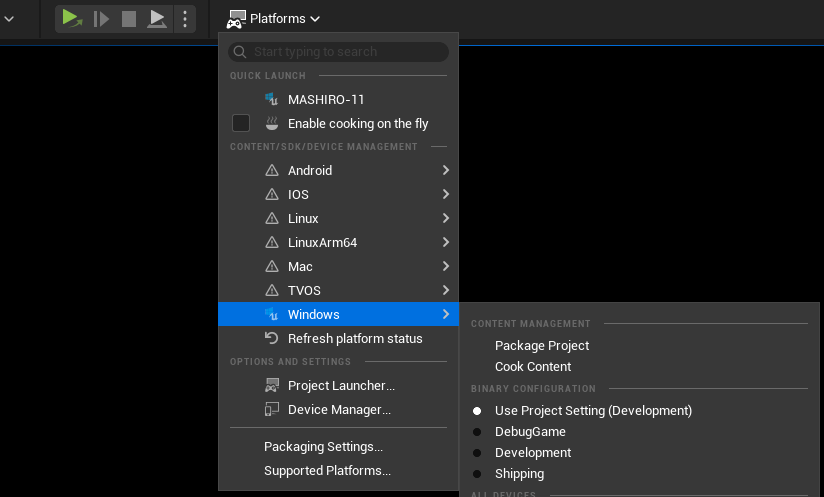Click the Eject from player icon
The width and height of the screenshot is (824, 497).
pyautogui.click(x=157, y=19)
